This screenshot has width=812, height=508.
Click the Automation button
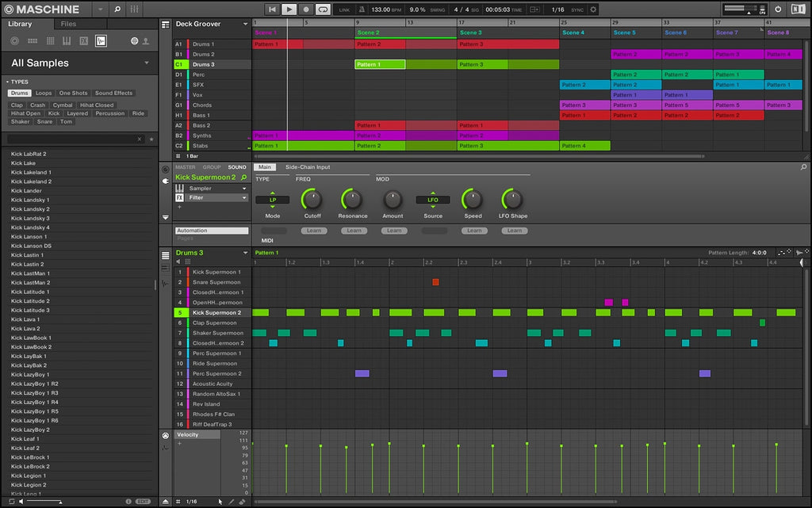[211, 231]
